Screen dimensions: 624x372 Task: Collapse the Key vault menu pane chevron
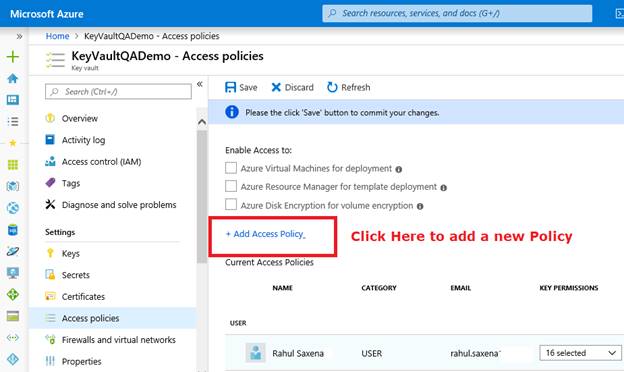click(200, 84)
